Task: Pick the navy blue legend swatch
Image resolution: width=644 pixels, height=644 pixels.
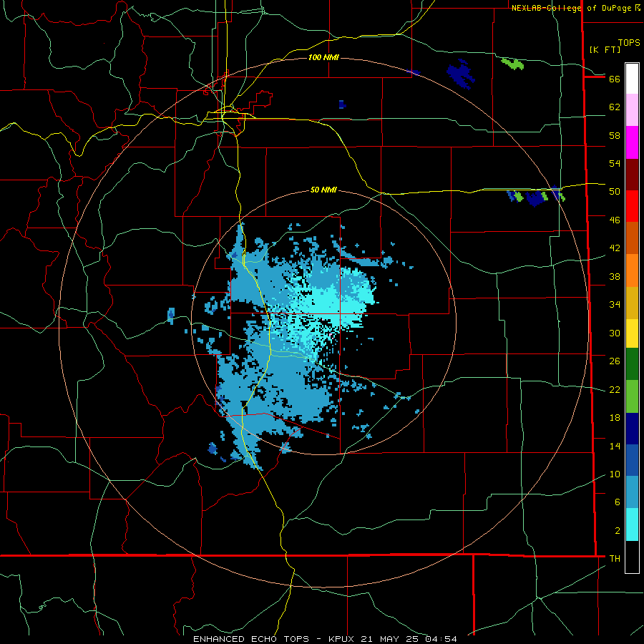Action: coord(632,429)
